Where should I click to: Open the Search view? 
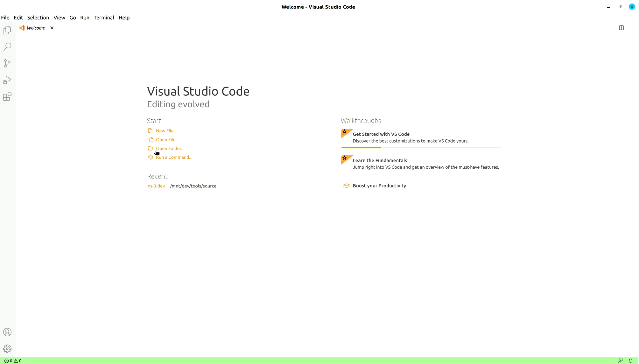pos(7,46)
